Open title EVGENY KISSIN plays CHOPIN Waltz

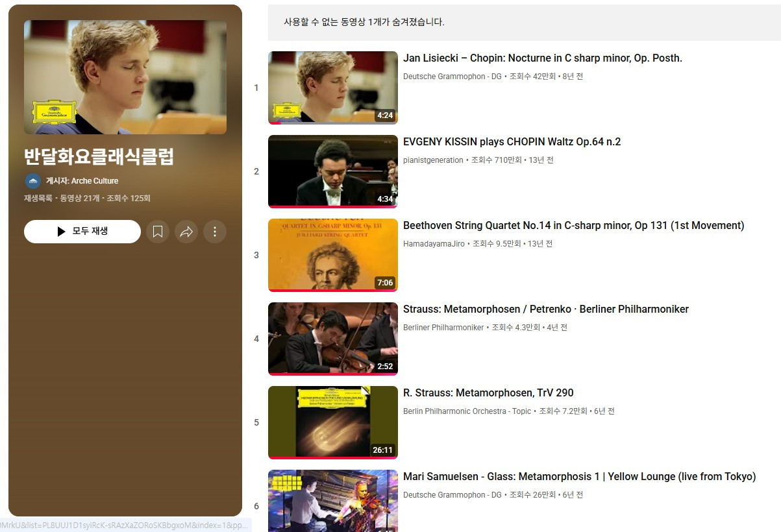[x=512, y=142]
